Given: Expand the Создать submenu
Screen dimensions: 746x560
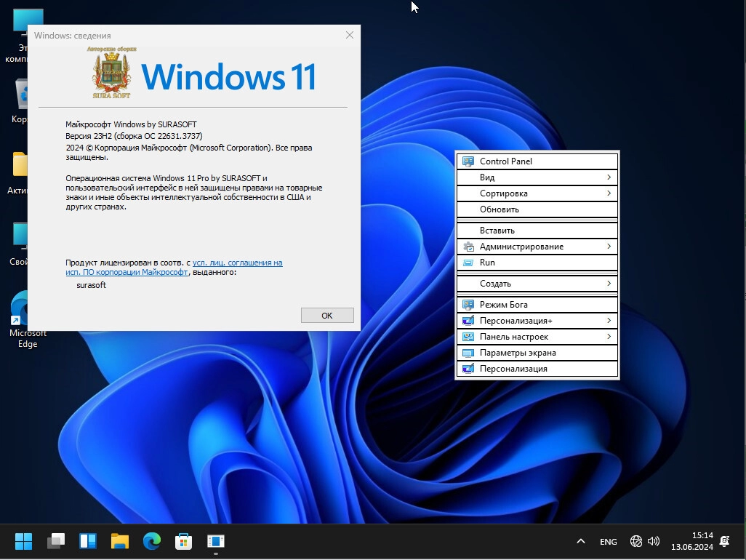Looking at the screenshot, I should (537, 284).
